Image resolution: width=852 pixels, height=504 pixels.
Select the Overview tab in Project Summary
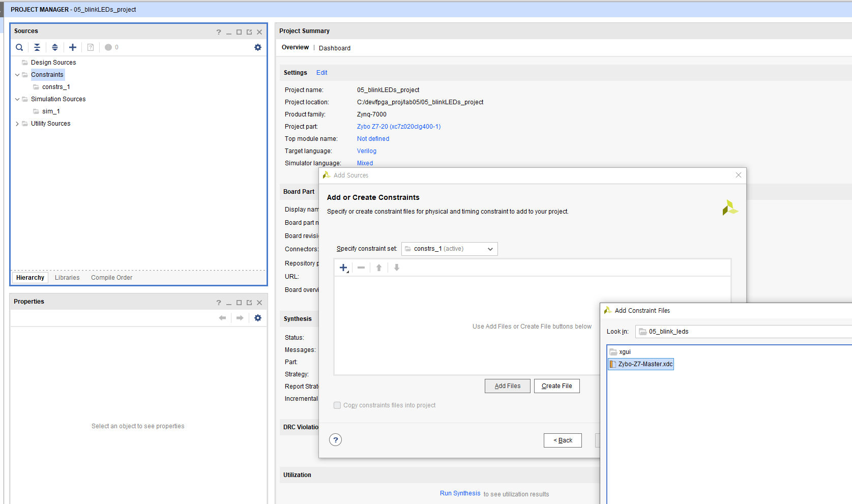(x=295, y=47)
